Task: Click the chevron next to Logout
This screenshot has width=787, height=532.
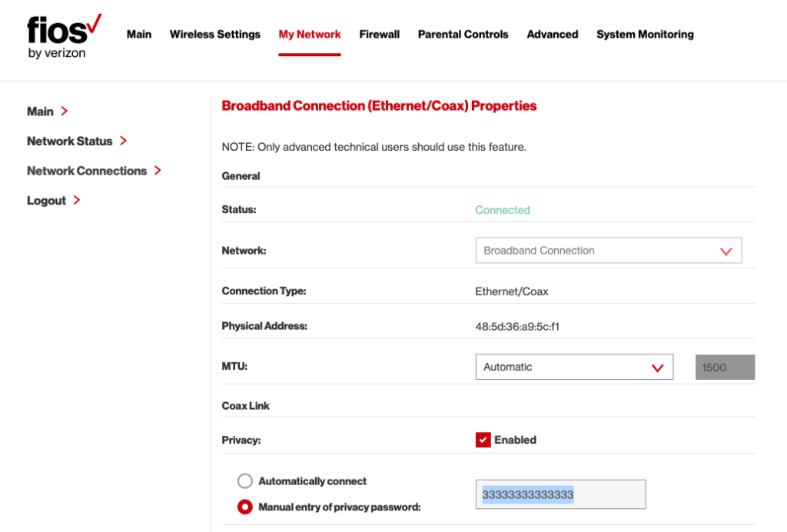Action: pos(75,200)
